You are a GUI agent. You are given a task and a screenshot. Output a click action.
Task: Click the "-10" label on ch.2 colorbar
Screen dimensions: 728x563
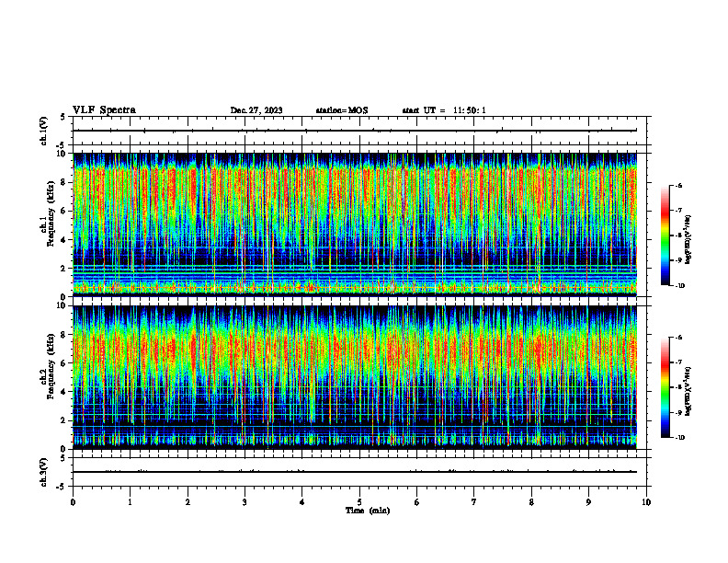679,438
